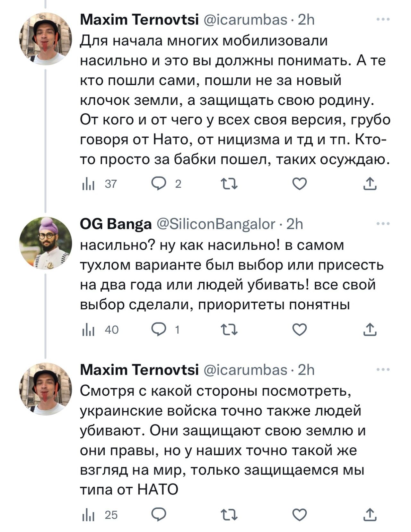This screenshot has height=532, width=411.
Task: Share the last tweet mentioning НАТО
Action: [x=369, y=514]
